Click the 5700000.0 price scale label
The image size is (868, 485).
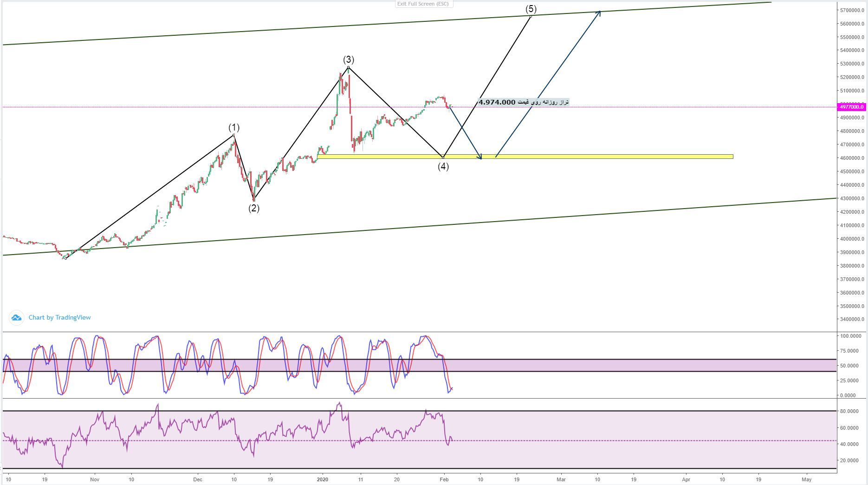(851, 10)
